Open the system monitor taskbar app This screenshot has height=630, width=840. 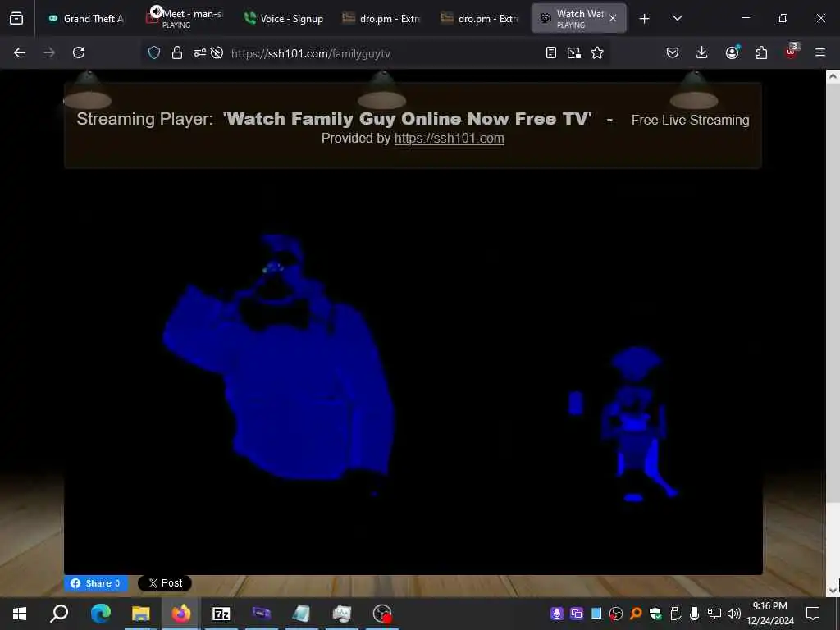tap(342, 613)
